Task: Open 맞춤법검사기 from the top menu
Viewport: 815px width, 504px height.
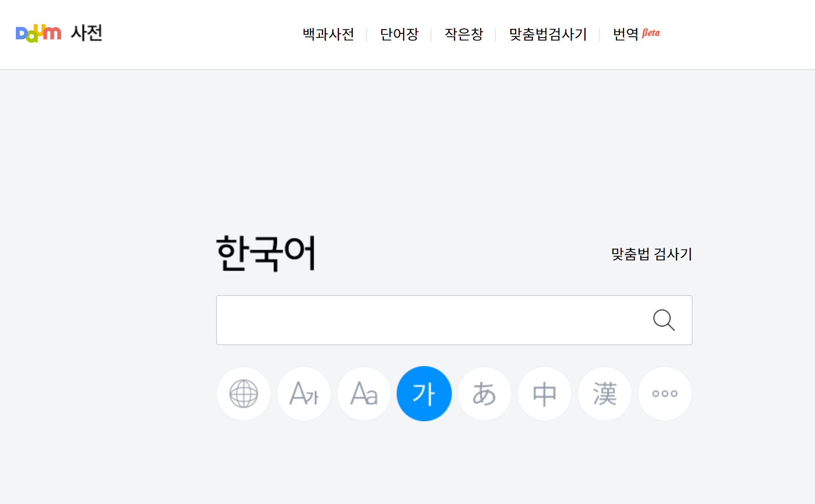Action: pos(547,35)
